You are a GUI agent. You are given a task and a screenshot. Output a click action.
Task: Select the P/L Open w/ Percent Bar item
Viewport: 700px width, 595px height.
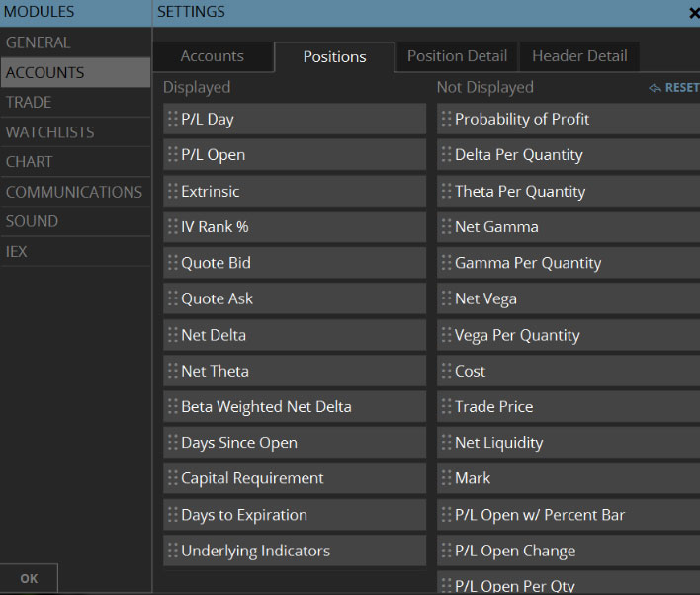(569, 515)
